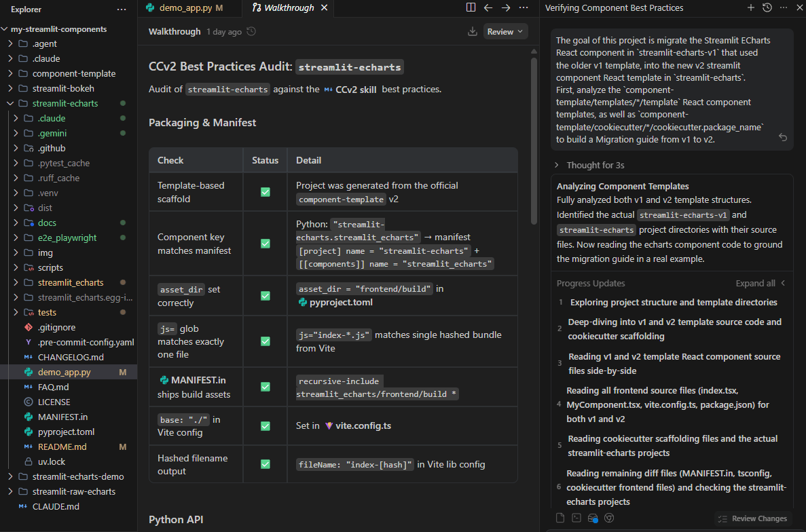Click the Chrome browser icon in agent panel
Image resolution: width=806 pixels, height=532 pixels.
click(609, 518)
